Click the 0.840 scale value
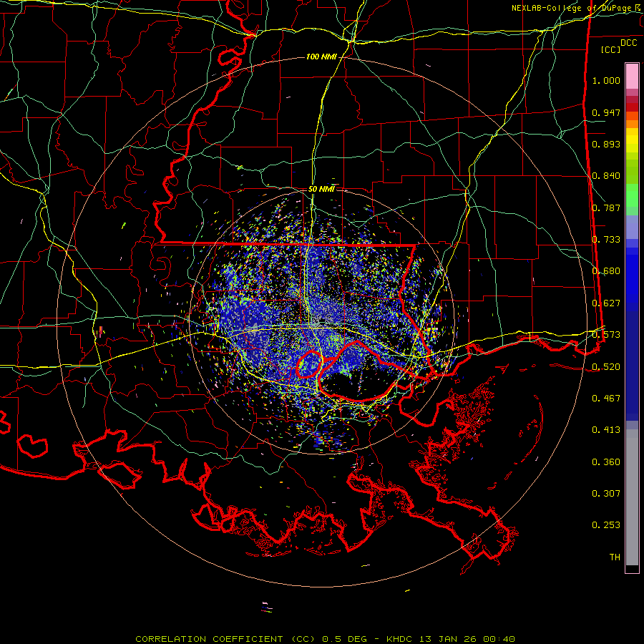The image size is (644, 644). click(606, 176)
